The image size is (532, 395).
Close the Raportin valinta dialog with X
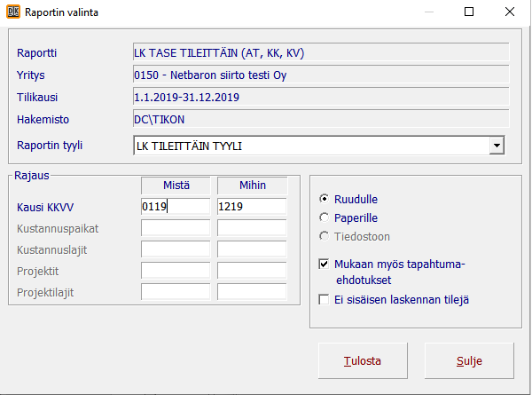pyautogui.click(x=510, y=12)
